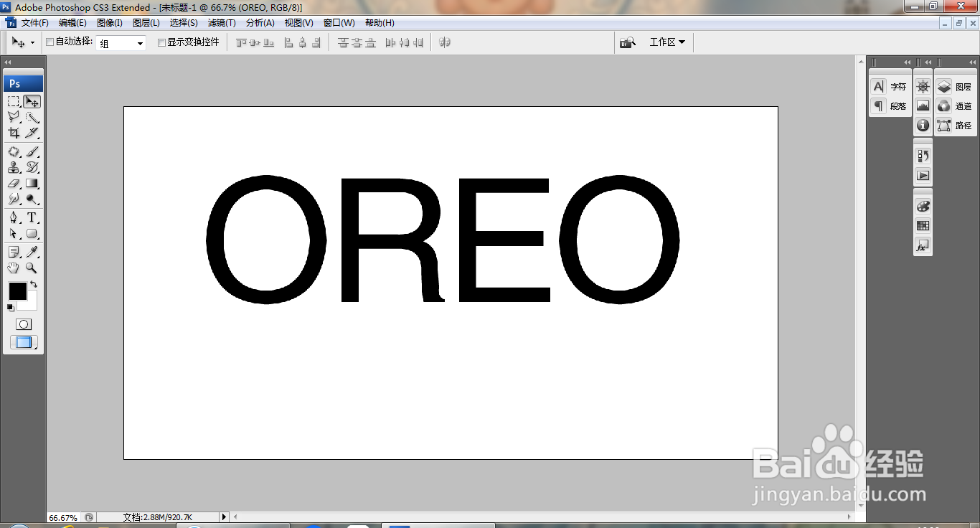Open the 图像(I) menu

tap(110, 23)
